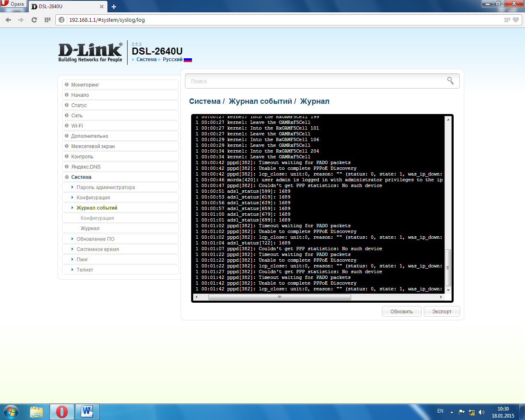Click the Поиск search input field
Viewport: 525px width, 420px height.
click(316, 81)
